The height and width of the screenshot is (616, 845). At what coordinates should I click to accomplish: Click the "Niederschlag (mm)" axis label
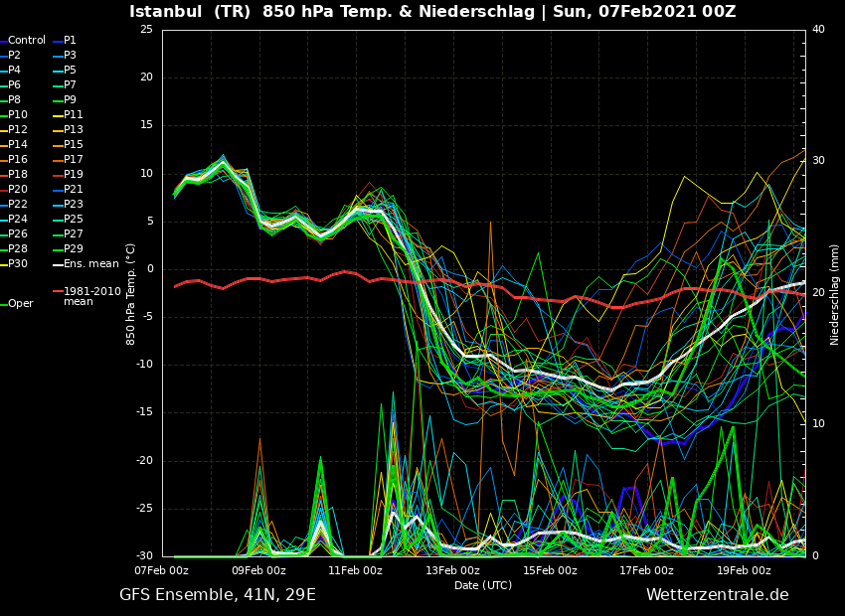(834, 292)
